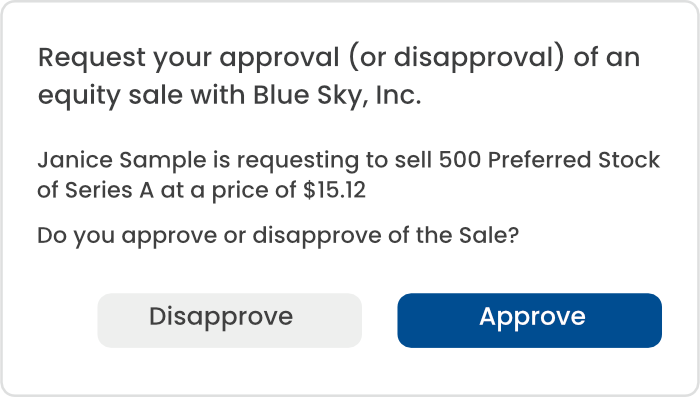Click the quantity '500' in the request
This screenshot has height=397, width=700.
[459, 160]
